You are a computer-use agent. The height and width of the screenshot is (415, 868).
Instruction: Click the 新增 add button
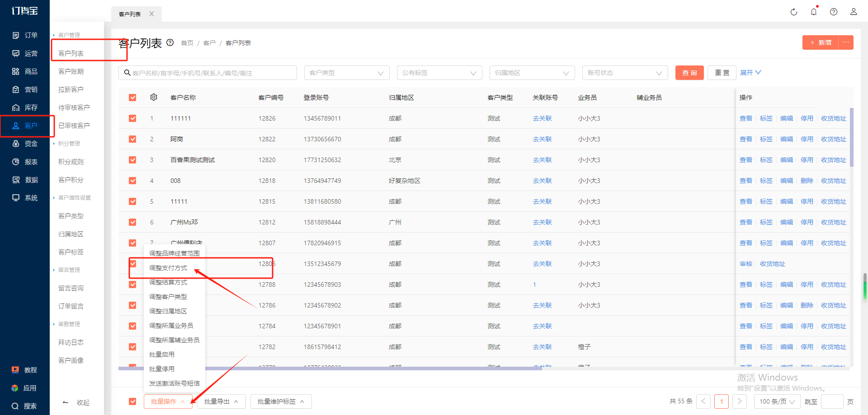pos(821,42)
